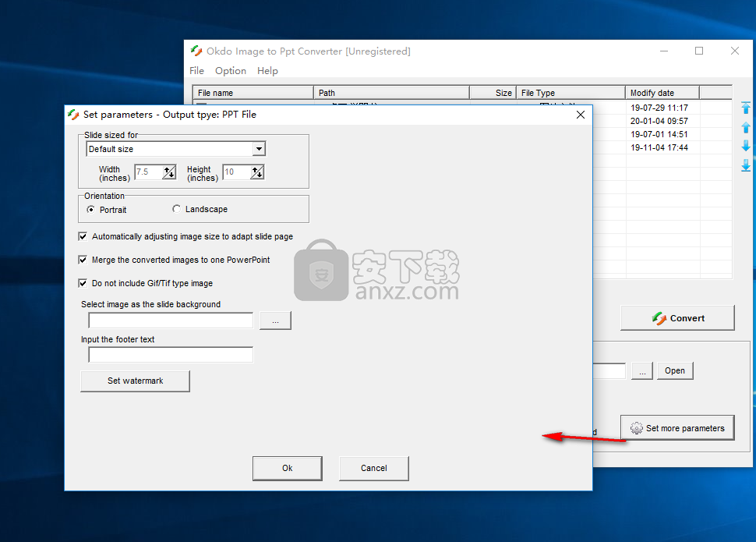
Task: Select the row dated 20-01-04 09:57
Action: coord(659,121)
